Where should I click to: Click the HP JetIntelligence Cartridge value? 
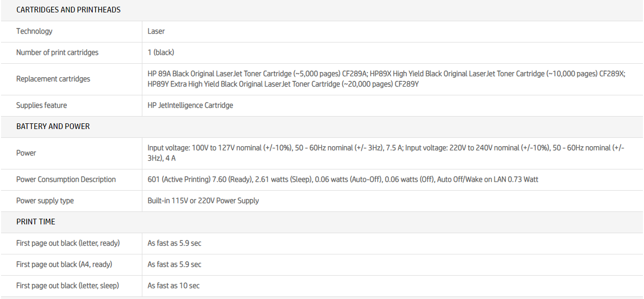[x=190, y=105]
